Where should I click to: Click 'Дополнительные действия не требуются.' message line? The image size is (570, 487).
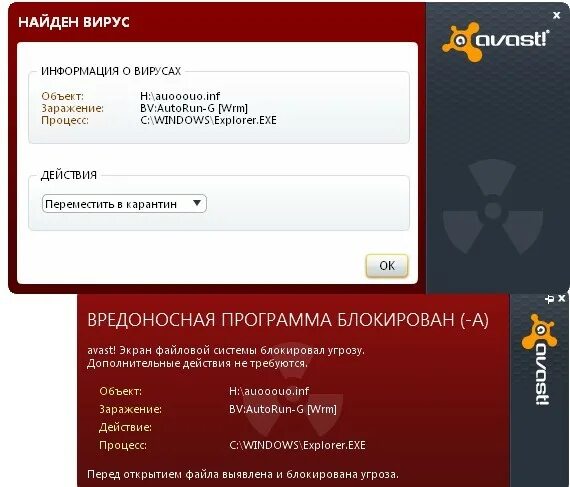point(197,363)
